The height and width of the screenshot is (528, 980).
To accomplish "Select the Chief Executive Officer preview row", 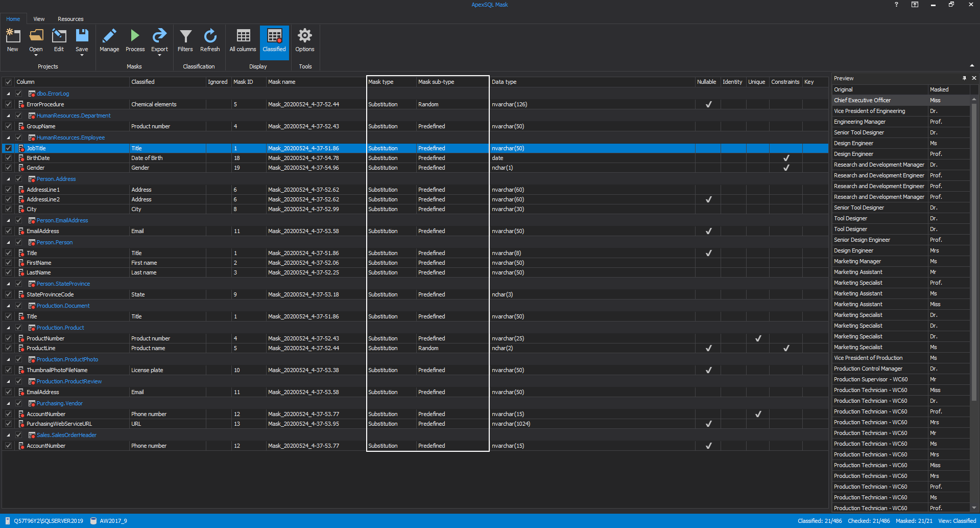I will click(x=901, y=100).
